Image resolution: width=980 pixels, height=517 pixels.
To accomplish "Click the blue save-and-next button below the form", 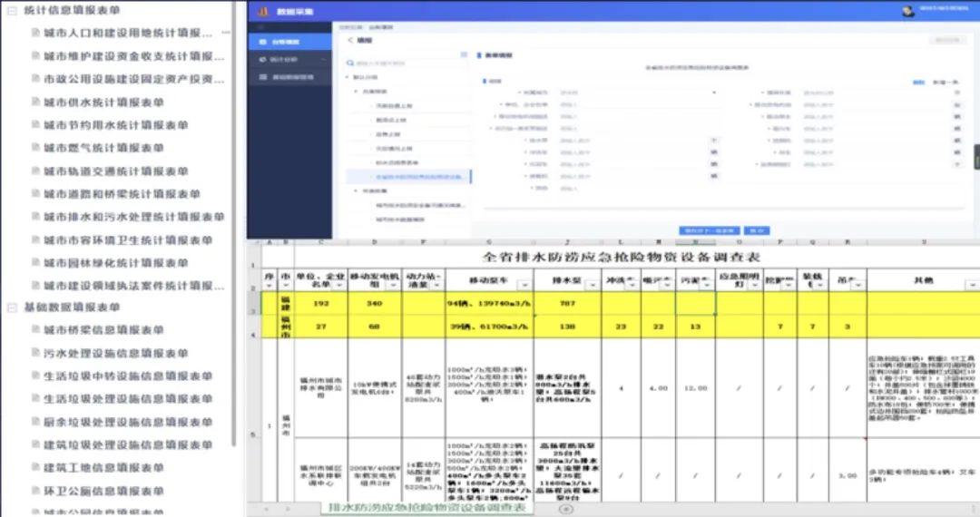I will click(x=710, y=230).
